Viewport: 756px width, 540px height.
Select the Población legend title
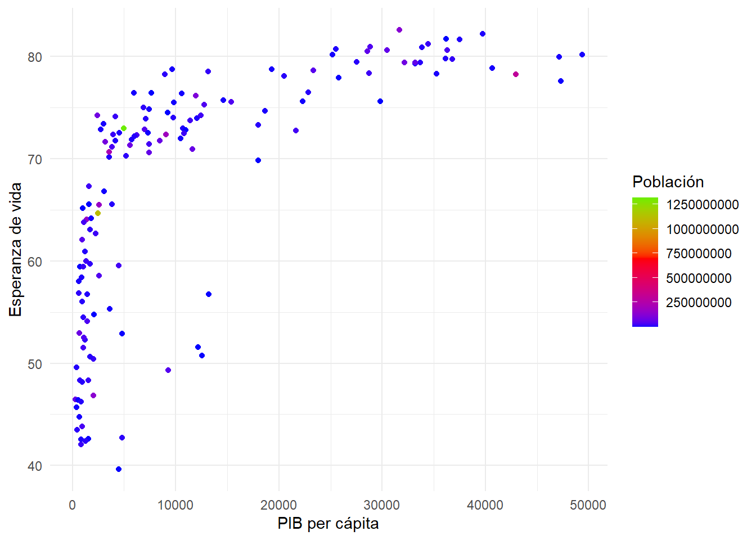coord(668,182)
